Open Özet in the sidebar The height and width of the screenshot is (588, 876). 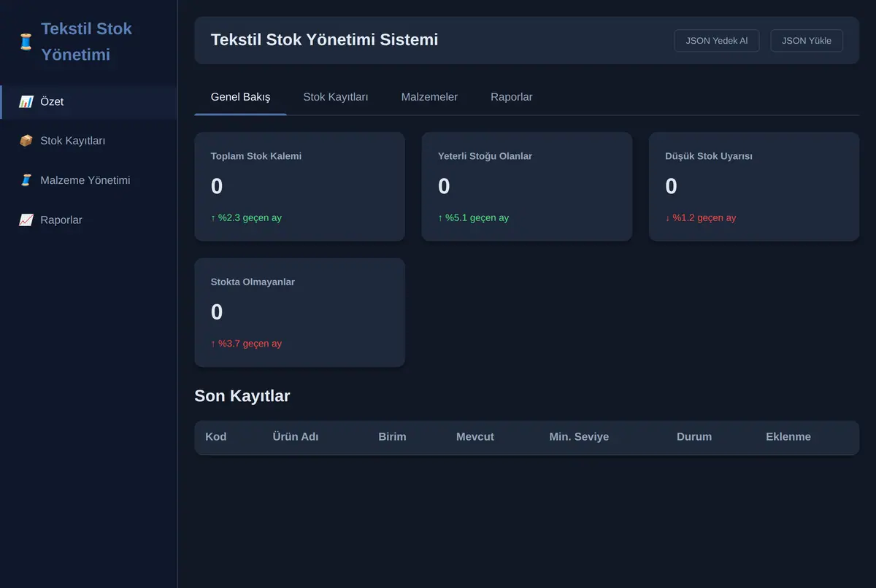click(x=88, y=101)
